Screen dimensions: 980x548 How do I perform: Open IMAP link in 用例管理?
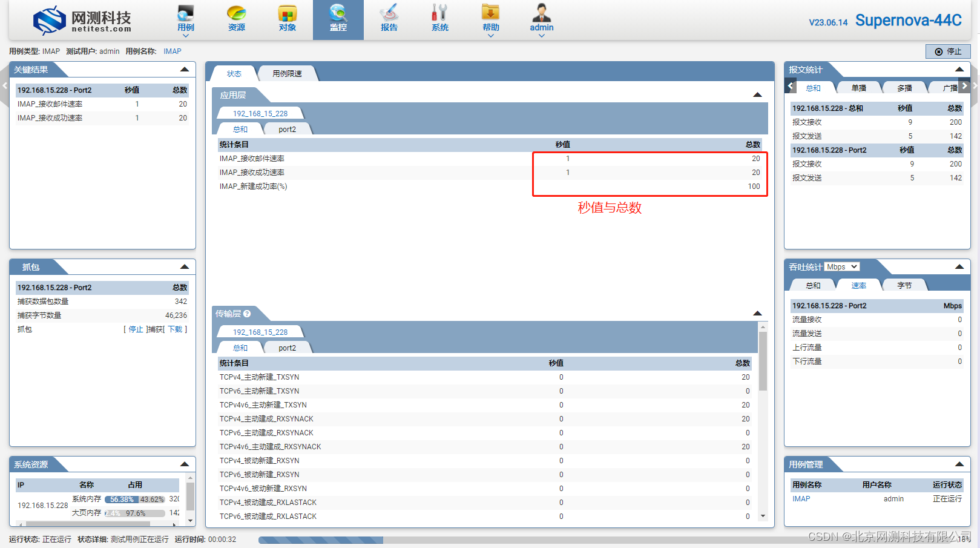pos(801,499)
